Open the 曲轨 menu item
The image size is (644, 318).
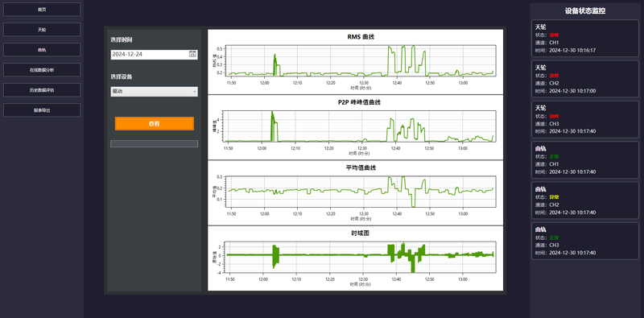(x=42, y=50)
